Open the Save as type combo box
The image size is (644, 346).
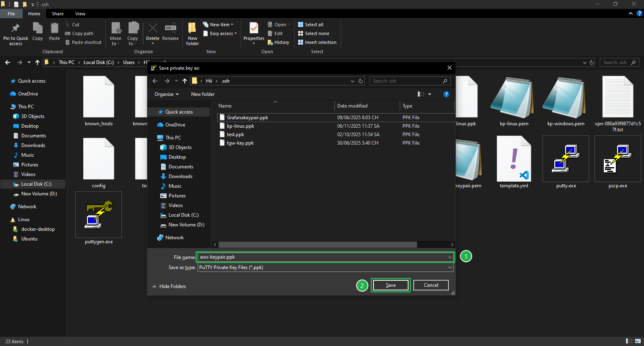(x=325, y=267)
